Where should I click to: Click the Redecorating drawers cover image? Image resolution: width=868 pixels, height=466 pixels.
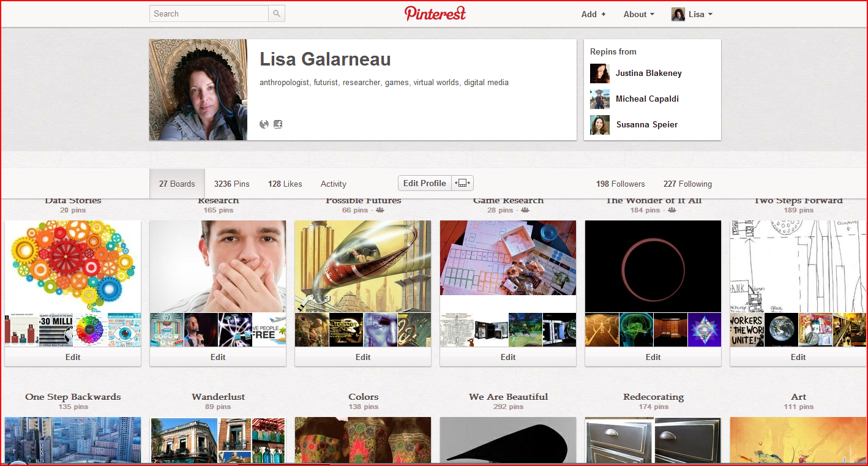653,440
